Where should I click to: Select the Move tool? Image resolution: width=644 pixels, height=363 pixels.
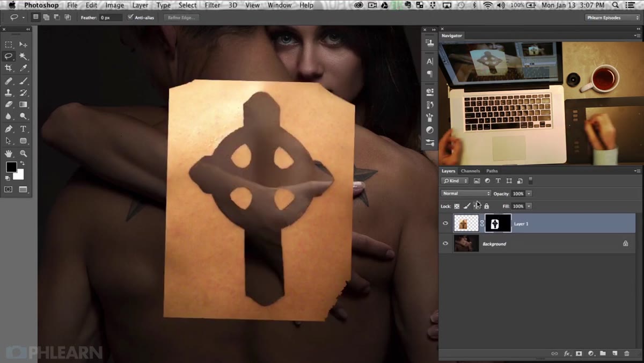click(x=23, y=45)
